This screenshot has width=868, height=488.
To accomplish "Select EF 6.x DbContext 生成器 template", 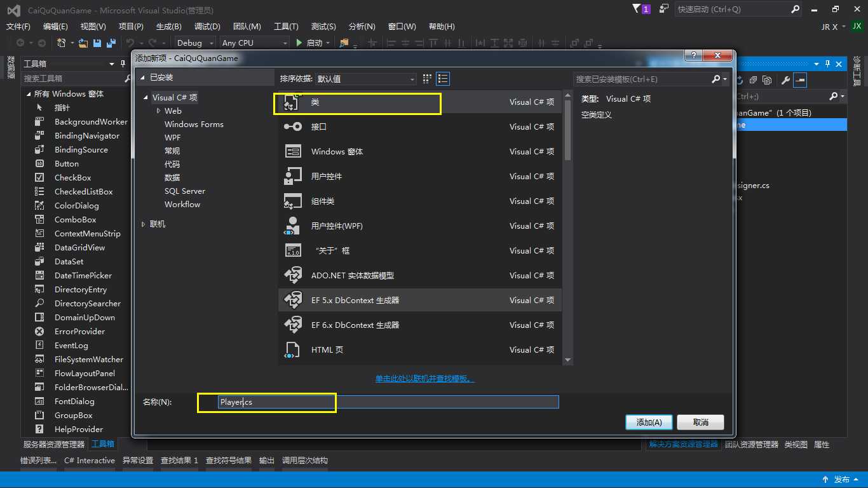I will [420, 325].
